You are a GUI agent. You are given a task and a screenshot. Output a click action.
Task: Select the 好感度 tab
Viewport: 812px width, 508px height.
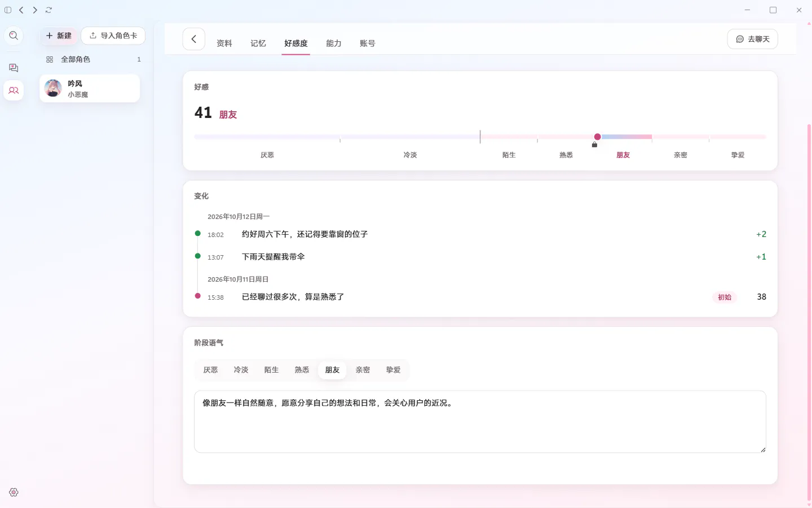[x=296, y=43]
